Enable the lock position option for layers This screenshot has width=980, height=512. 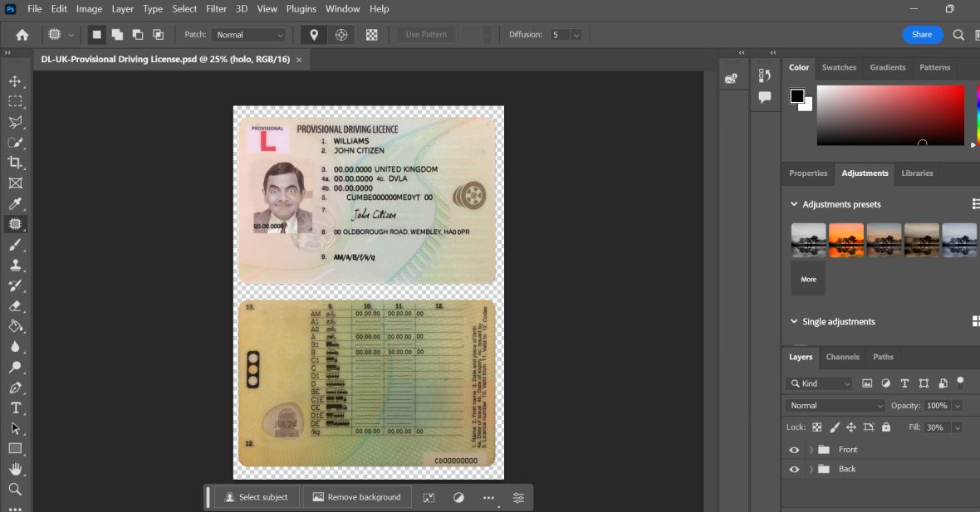coord(851,427)
